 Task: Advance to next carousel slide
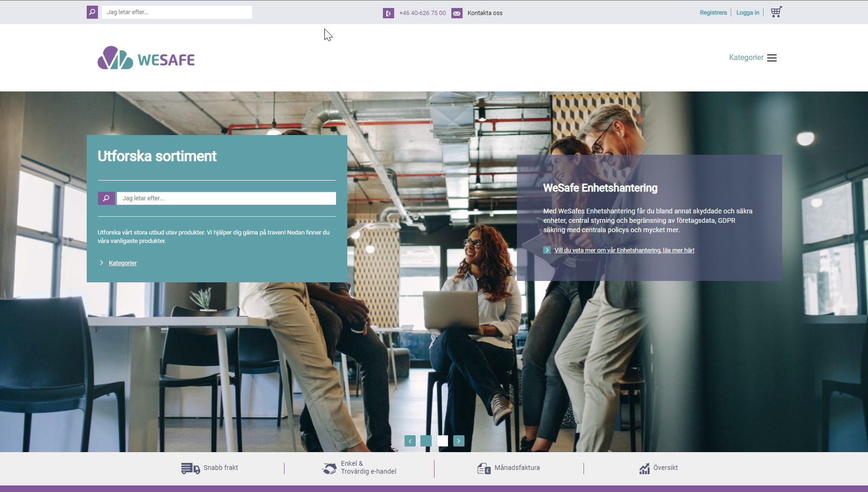point(459,441)
